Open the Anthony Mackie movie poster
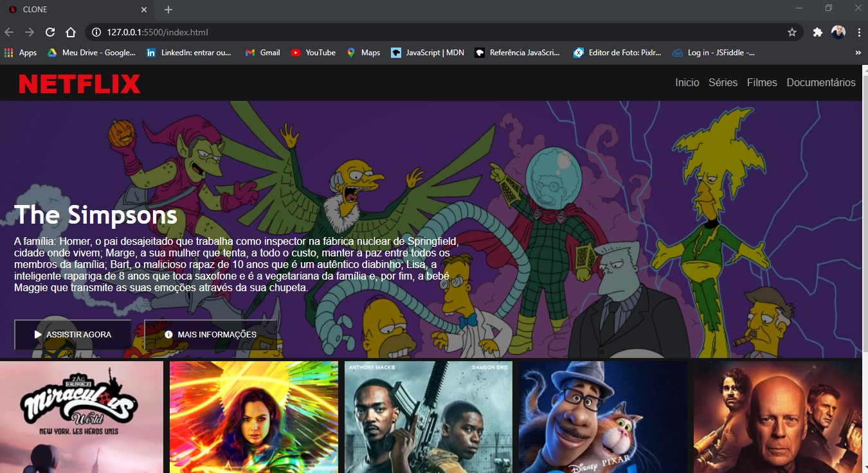The height and width of the screenshot is (473, 868). click(x=429, y=417)
